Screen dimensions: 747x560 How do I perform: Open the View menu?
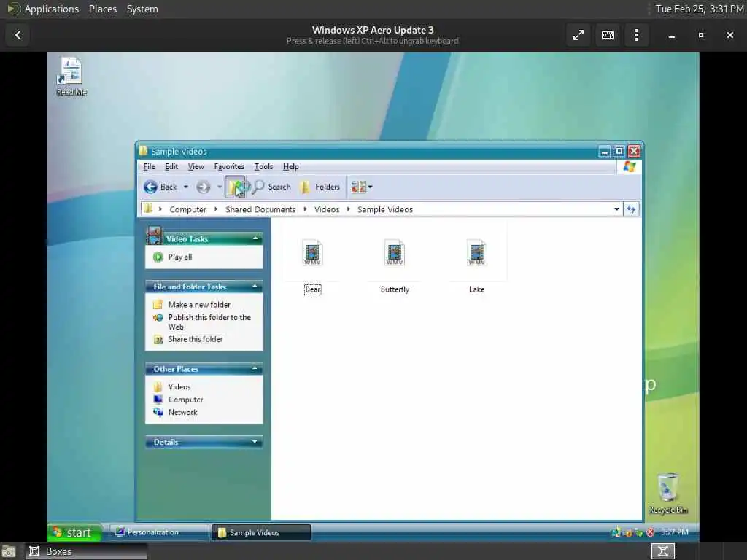click(x=196, y=167)
